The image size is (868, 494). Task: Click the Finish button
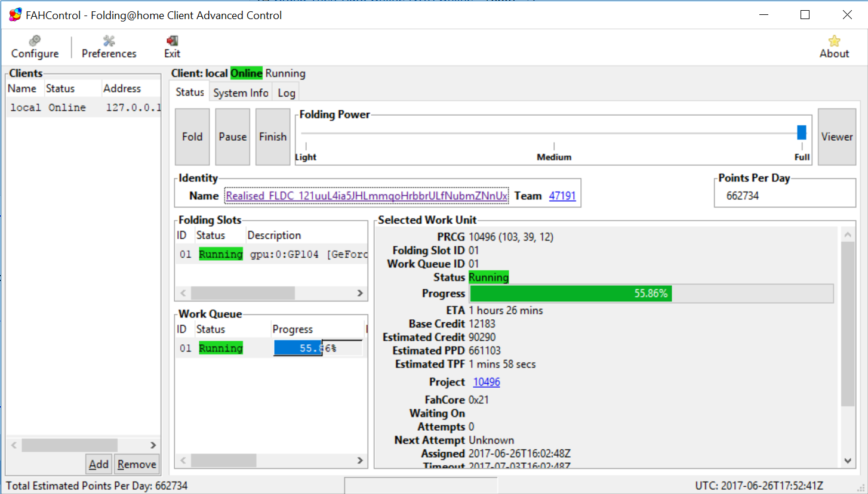pos(273,137)
